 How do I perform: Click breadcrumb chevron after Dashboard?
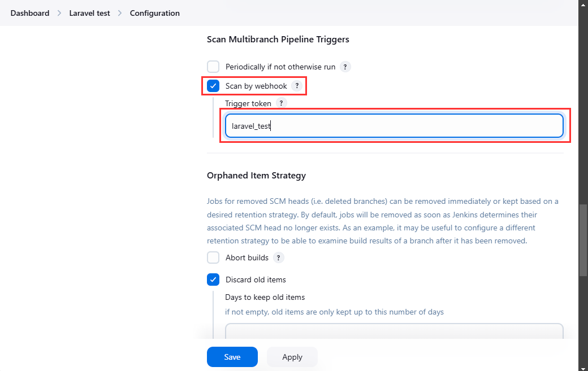click(59, 13)
